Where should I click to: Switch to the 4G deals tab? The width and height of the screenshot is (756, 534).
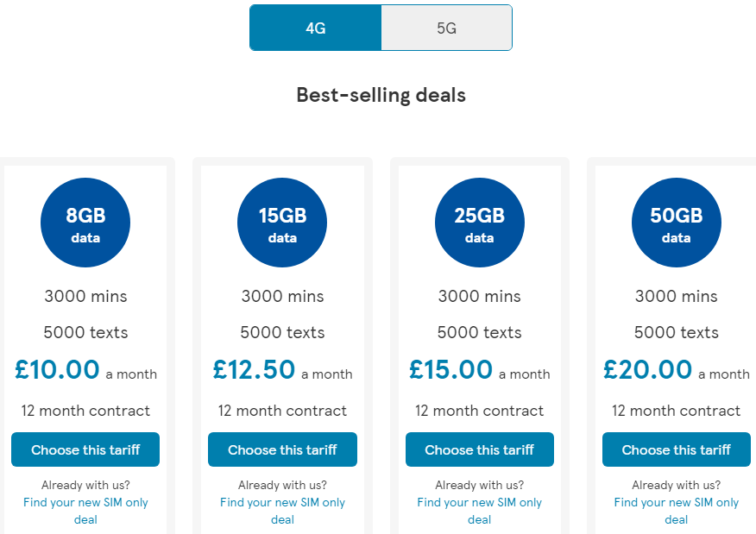point(316,28)
